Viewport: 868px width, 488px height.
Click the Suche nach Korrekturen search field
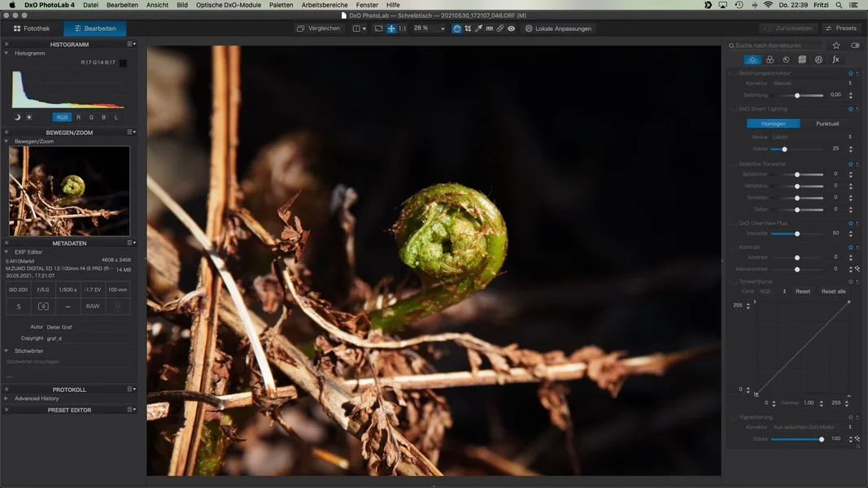[776, 46]
